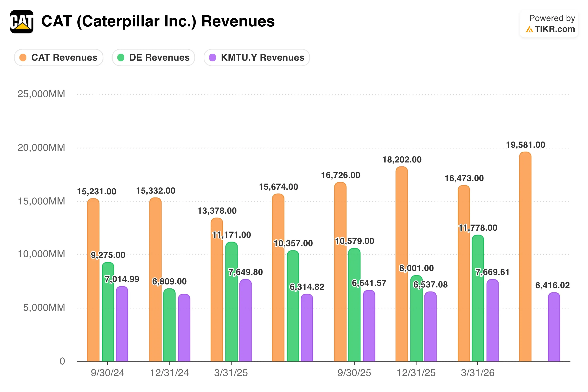Click the 9/30/24 x-axis date label
Screen dimensions: 588x392
[x=107, y=373]
